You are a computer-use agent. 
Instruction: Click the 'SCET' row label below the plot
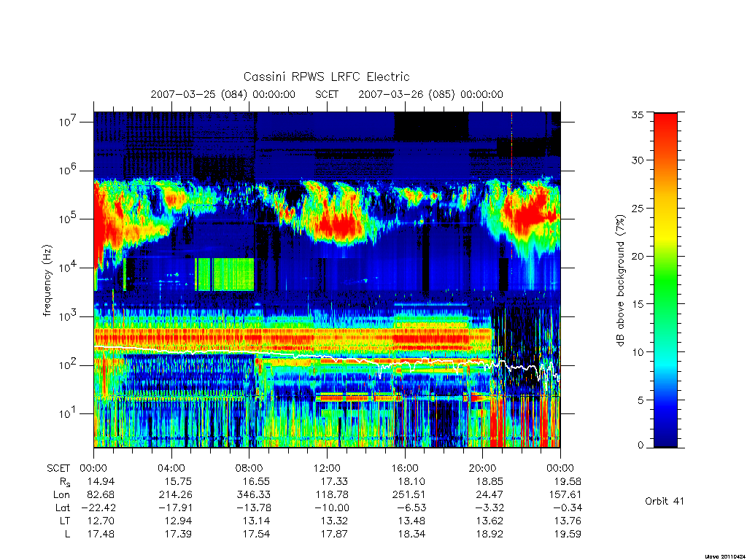pyautogui.click(x=58, y=468)
